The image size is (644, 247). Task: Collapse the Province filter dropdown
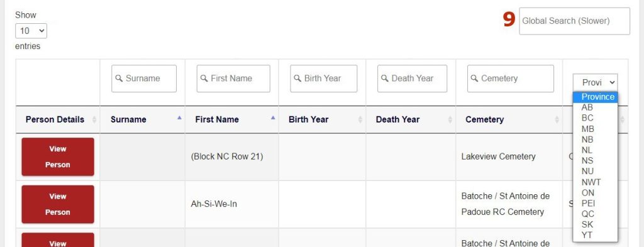(595, 82)
